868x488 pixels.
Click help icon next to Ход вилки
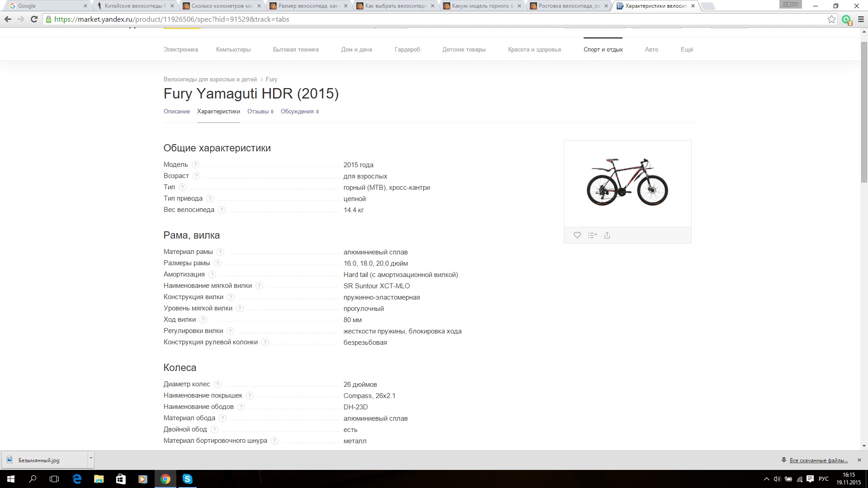[x=203, y=319]
